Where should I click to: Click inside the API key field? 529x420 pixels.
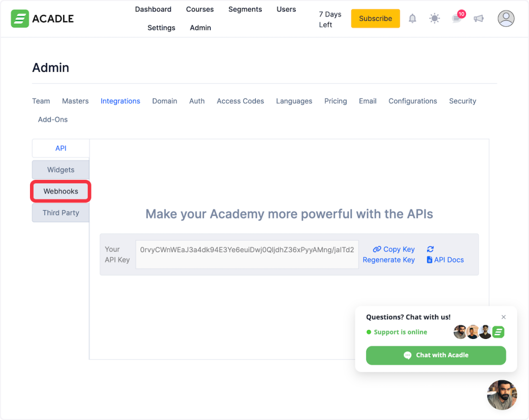pyautogui.click(x=247, y=254)
